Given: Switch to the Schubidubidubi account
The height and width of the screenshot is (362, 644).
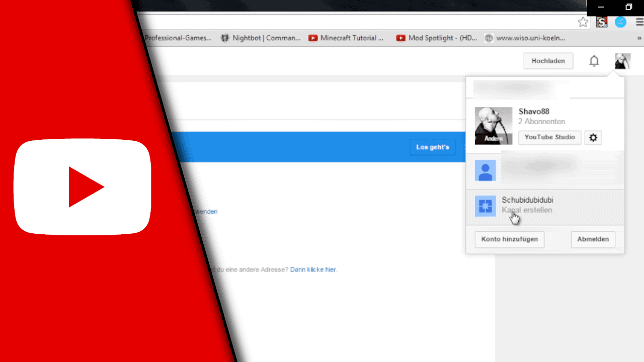Looking at the screenshot, I should pyautogui.click(x=545, y=207).
